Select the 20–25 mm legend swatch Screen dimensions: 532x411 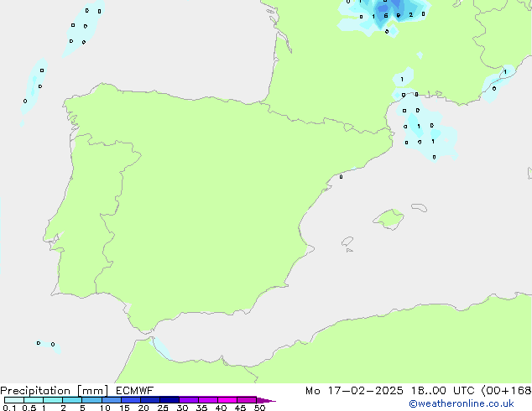coord(149,400)
